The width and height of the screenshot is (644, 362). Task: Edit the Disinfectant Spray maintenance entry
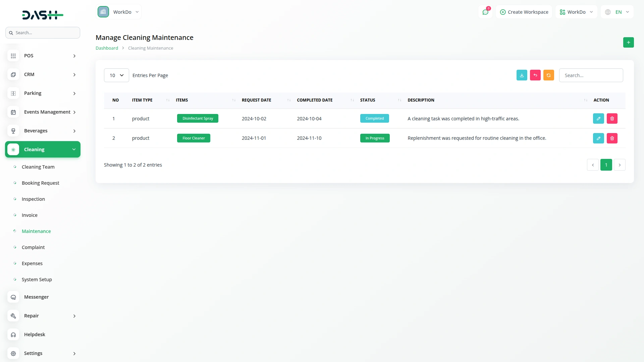pos(598,119)
